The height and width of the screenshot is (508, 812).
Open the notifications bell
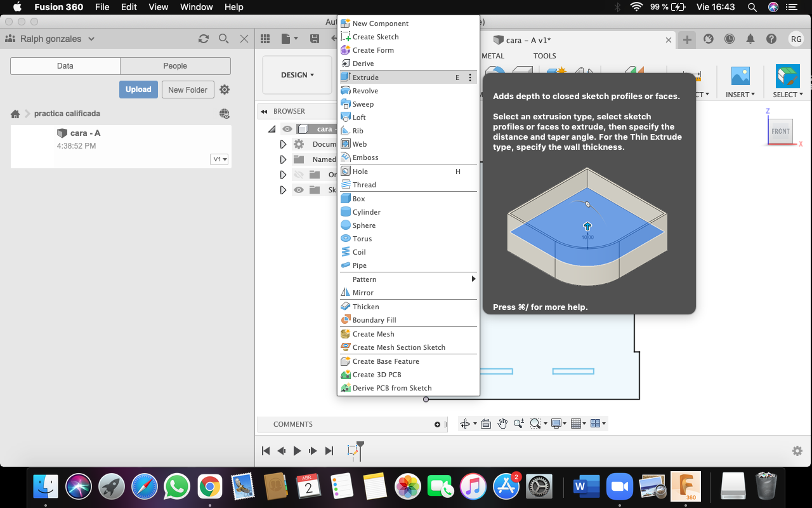[750, 39]
